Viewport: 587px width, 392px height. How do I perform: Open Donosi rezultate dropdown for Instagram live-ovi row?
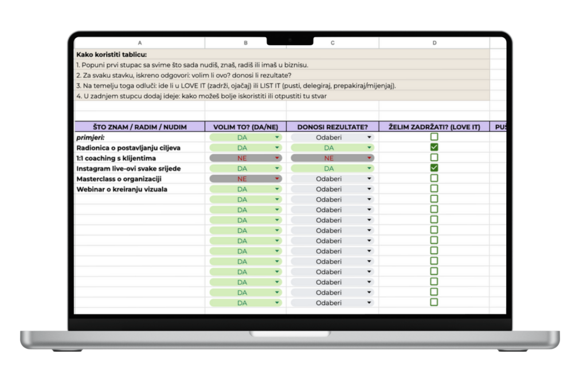coord(369,168)
